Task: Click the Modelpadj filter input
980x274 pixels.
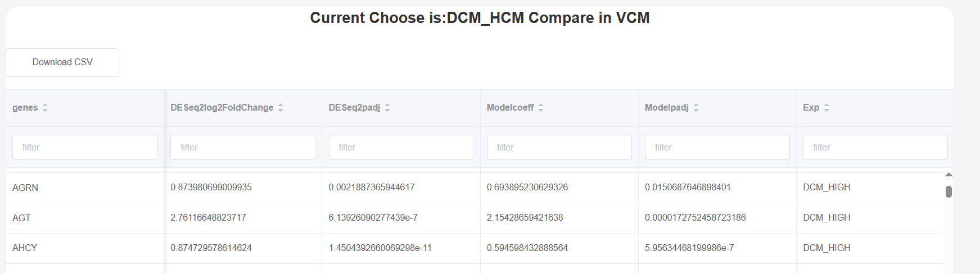Action: tap(717, 147)
